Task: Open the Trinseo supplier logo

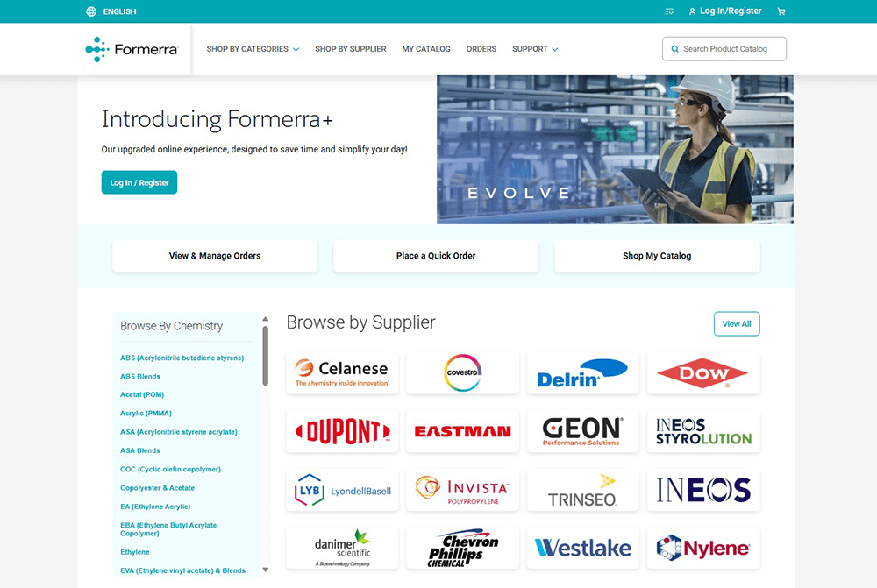Action: [583, 490]
